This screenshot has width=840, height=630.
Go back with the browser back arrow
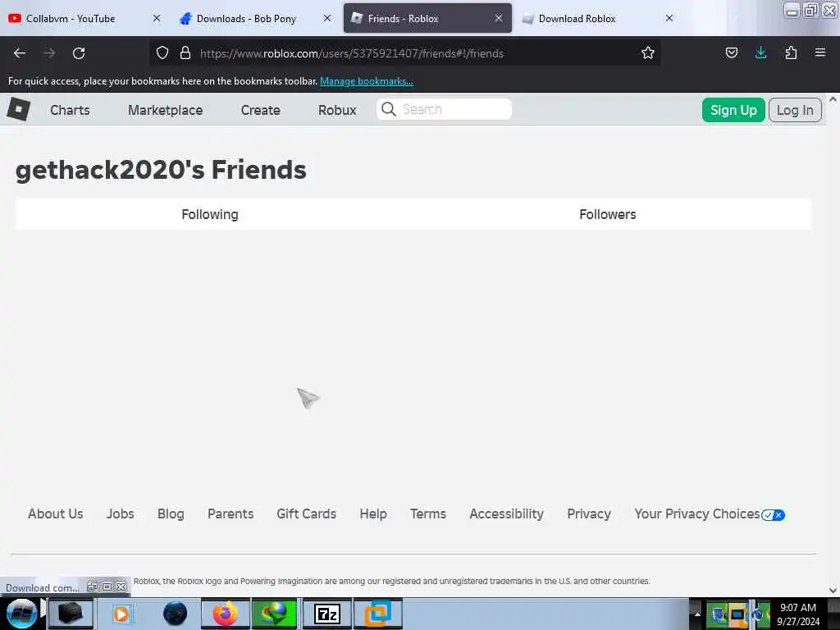point(20,53)
